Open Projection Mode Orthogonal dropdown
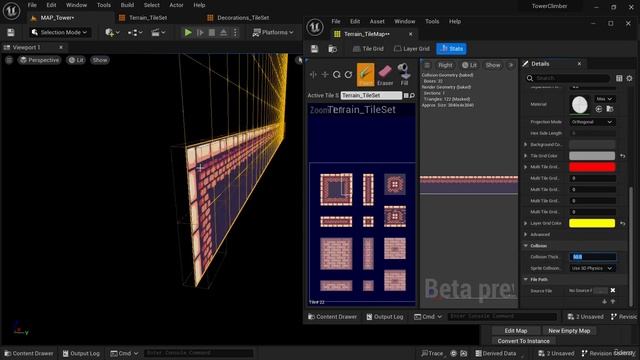The image size is (640, 360). tap(592, 122)
